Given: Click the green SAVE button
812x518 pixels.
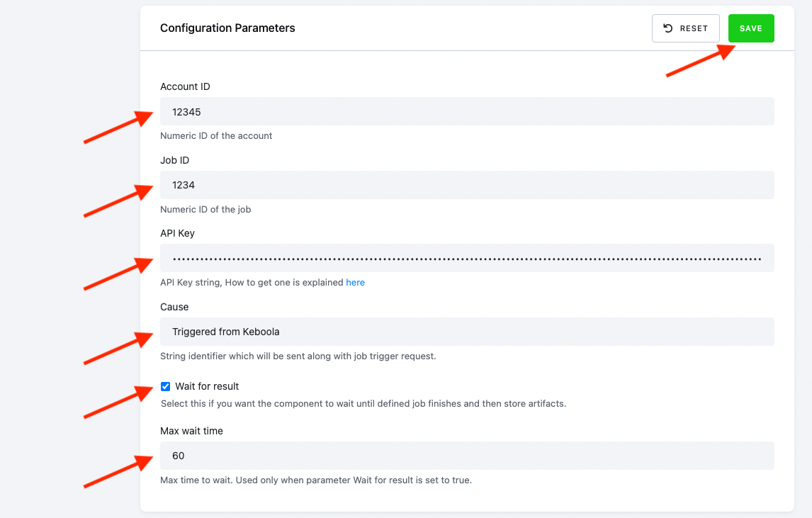Looking at the screenshot, I should [751, 28].
